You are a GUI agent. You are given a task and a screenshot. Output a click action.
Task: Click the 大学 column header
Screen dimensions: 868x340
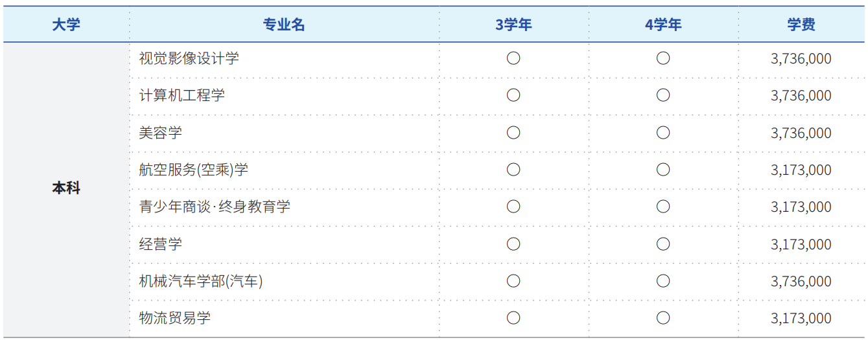(66, 25)
